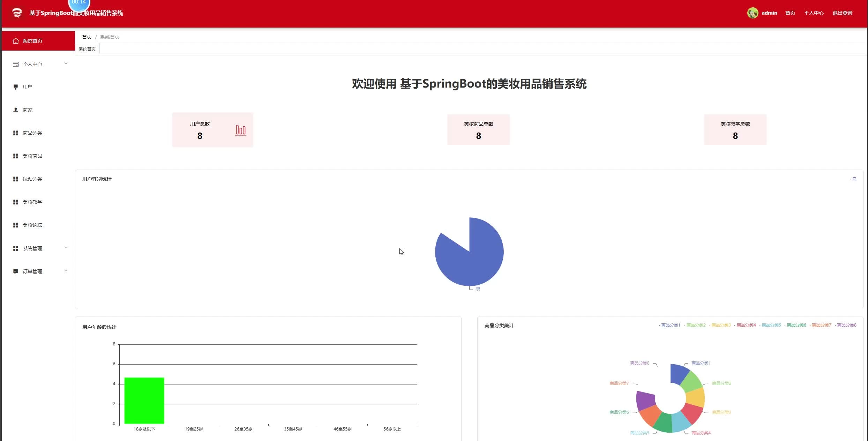
Task: Toggle 商品分类8 legend entry
Action: click(846, 325)
